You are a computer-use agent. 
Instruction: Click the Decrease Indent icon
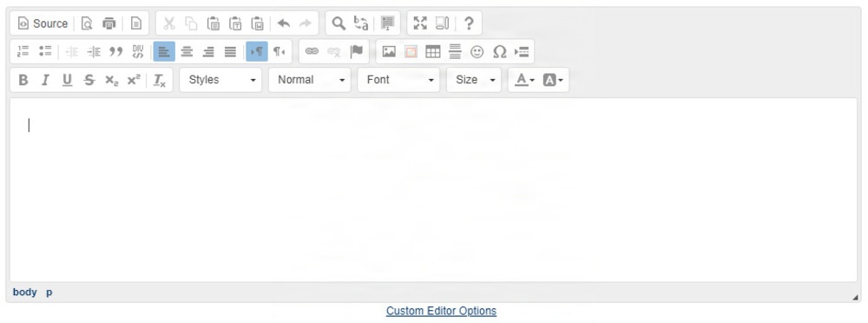pyautogui.click(x=71, y=51)
